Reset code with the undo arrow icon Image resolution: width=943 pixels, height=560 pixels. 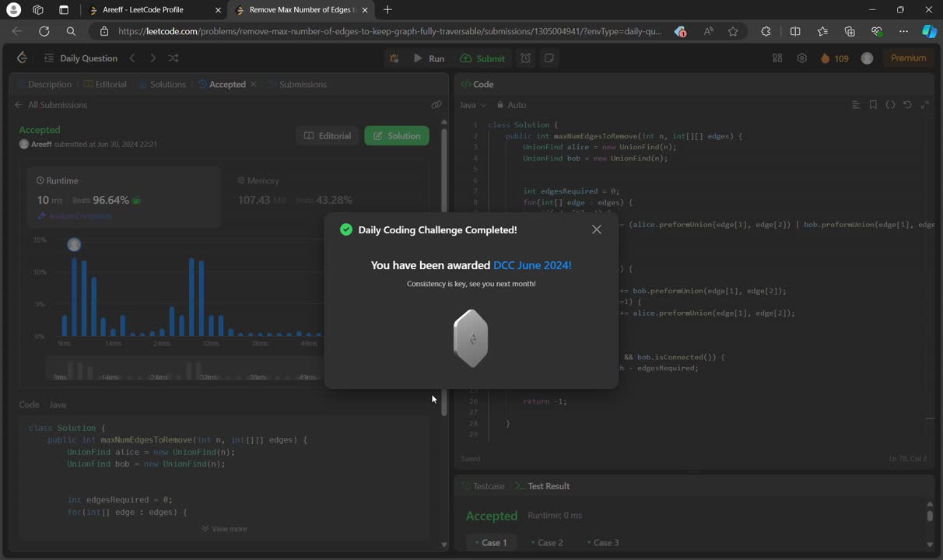pyautogui.click(x=907, y=105)
